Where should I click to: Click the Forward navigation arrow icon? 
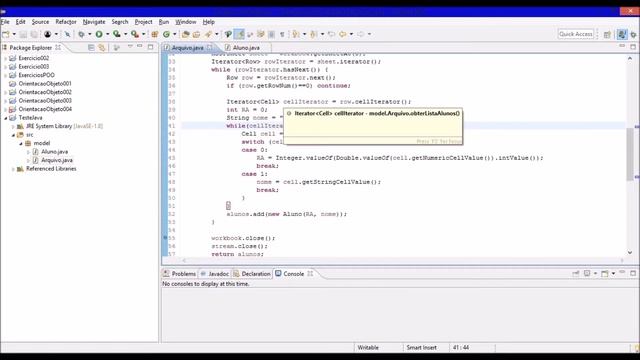361,34
